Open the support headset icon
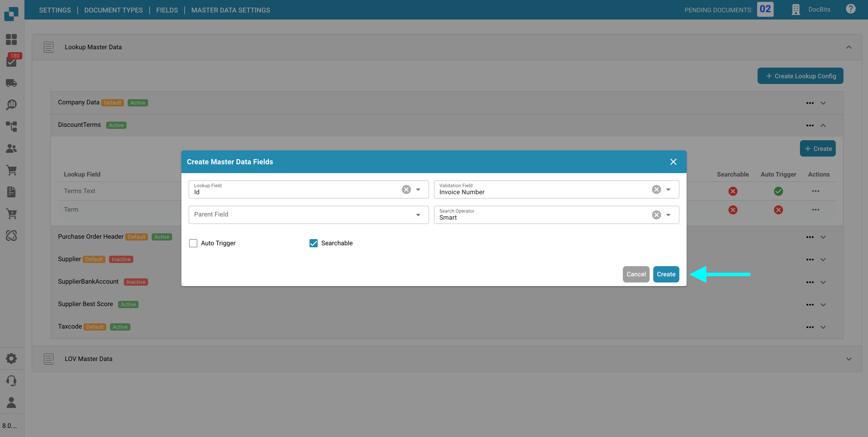This screenshot has height=437, width=868. (11, 381)
